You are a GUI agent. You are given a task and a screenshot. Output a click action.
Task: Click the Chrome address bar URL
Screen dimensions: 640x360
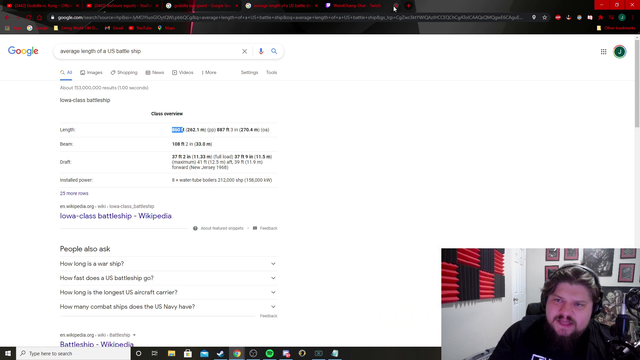pos(289,18)
